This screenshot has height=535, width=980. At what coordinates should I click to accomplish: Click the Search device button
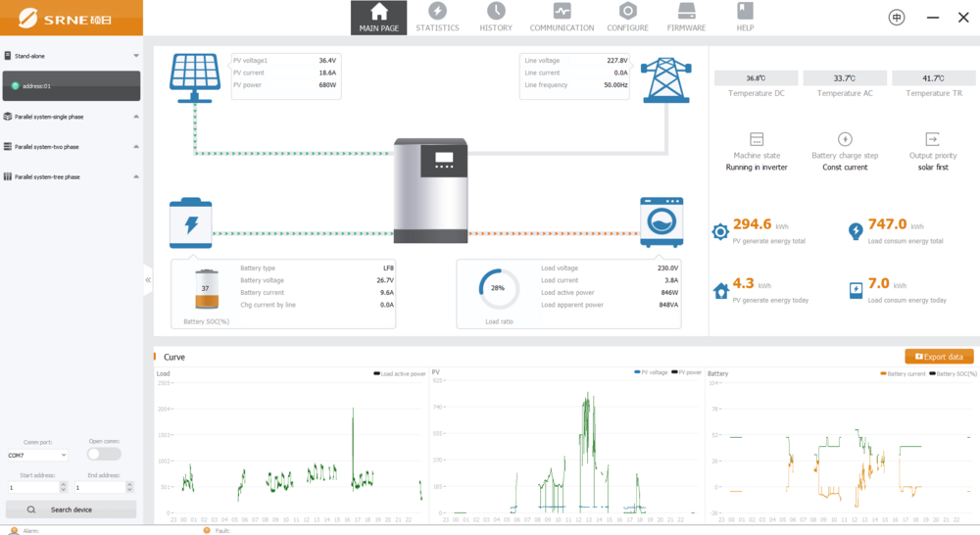(x=71, y=510)
